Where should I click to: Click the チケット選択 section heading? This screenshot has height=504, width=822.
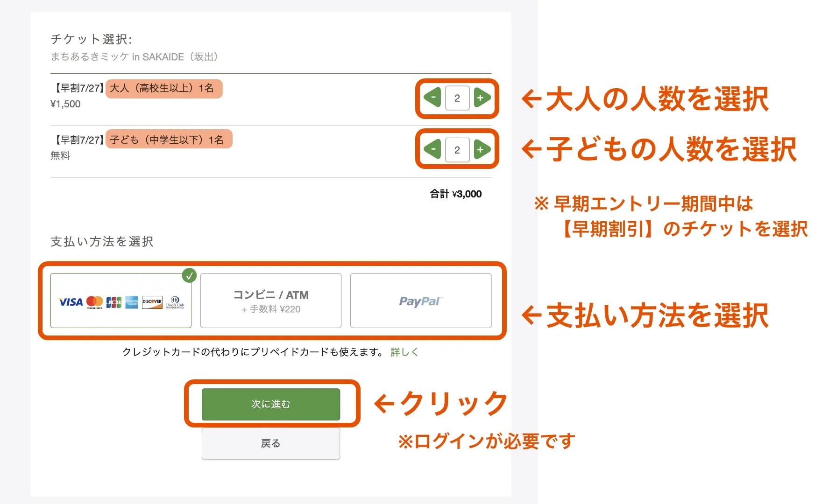pyautogui.click(x=92, y=39)
